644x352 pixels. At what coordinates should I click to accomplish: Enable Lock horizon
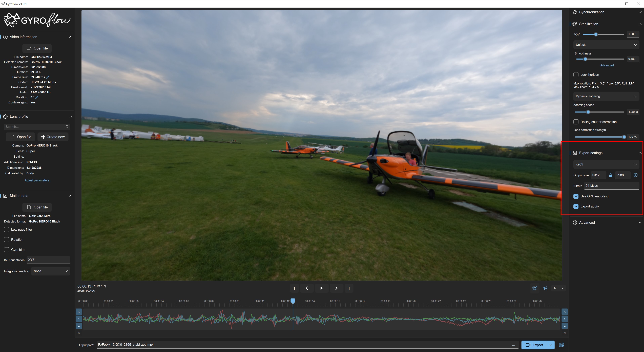(x=576, y=75)
